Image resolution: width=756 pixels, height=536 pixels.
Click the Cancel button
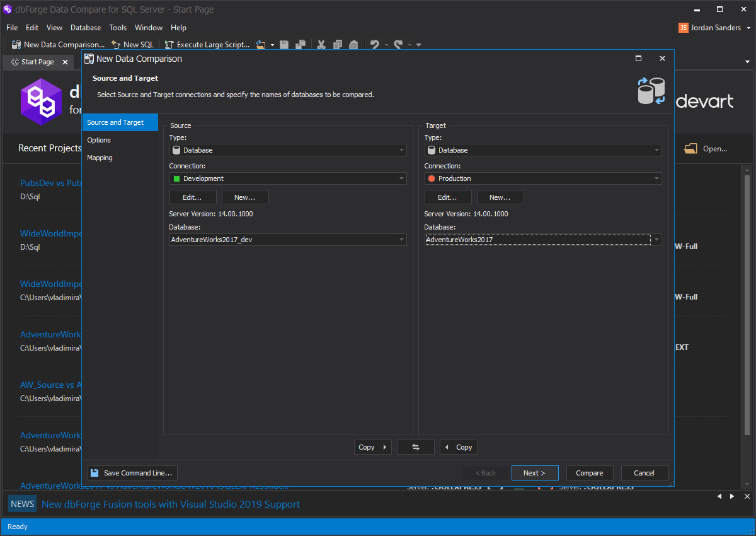tap(644, 473)
